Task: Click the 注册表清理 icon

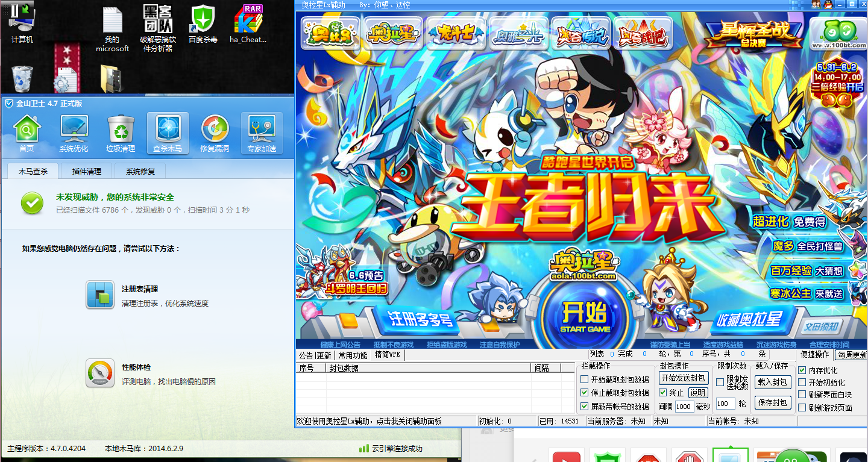Action: tap(100, 295)
